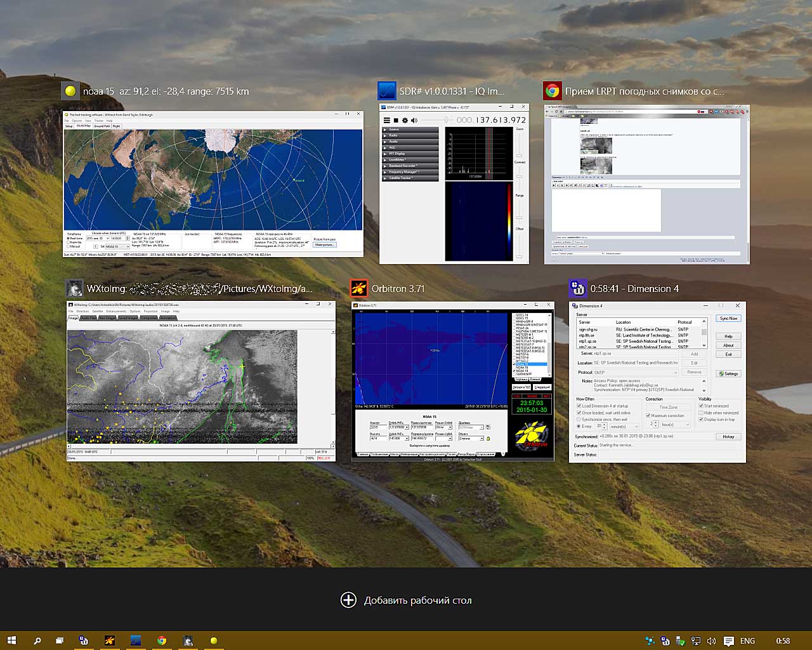The height and width of the screenshot is (650, 812).
Task: Switch to Ground Path tab in WXtrack
Action: point(101,126)
